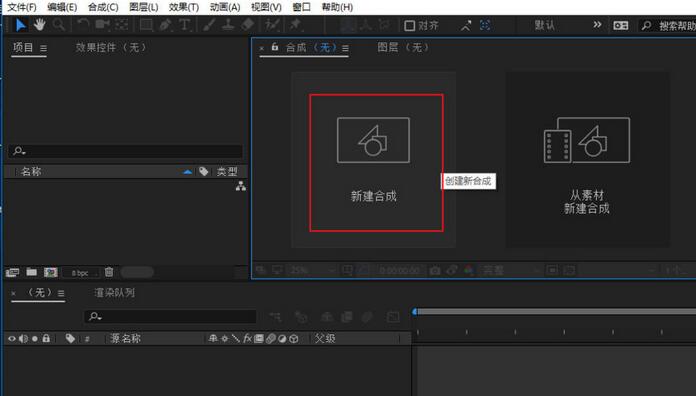Viewport: 696px width, 396px height.
Task: Switch to the 渲染队列 tab
Action: [x=114, y=293]
